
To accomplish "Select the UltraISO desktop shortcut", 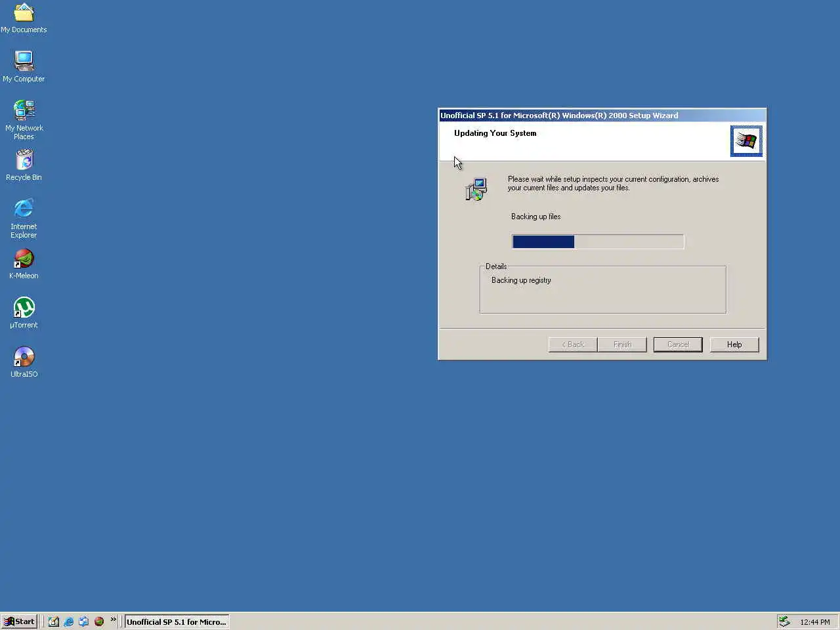I will pos(24,362).
